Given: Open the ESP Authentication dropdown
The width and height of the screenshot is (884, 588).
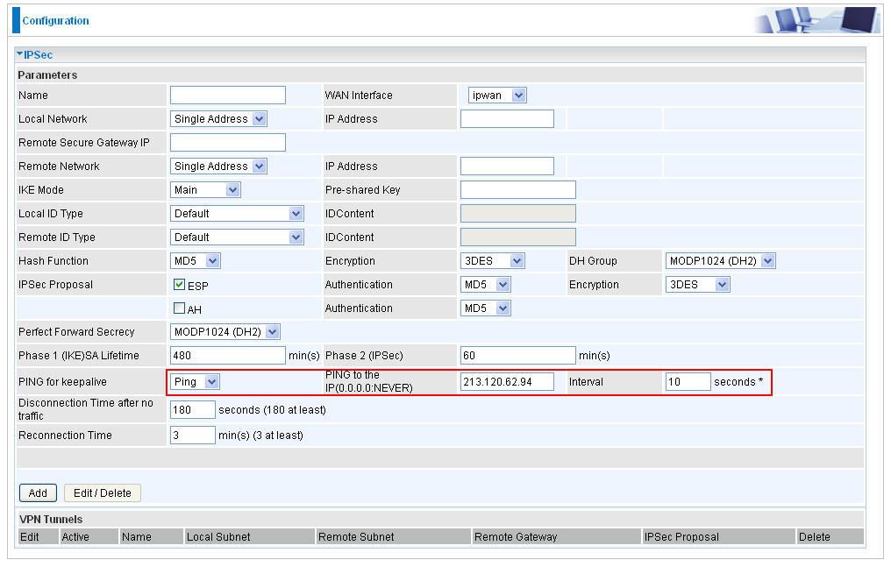Looking at the screenshot, I should click(x=486, y=285).
